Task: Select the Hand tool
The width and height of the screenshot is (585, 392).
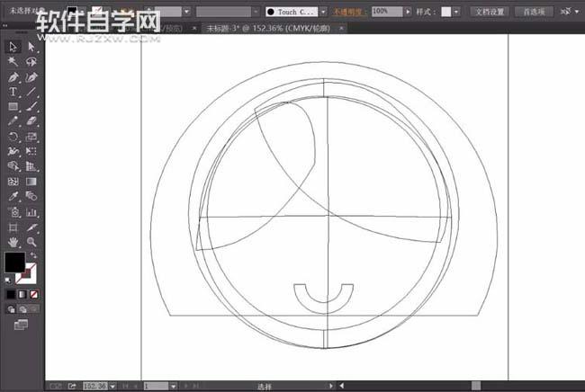Action: 13,242
